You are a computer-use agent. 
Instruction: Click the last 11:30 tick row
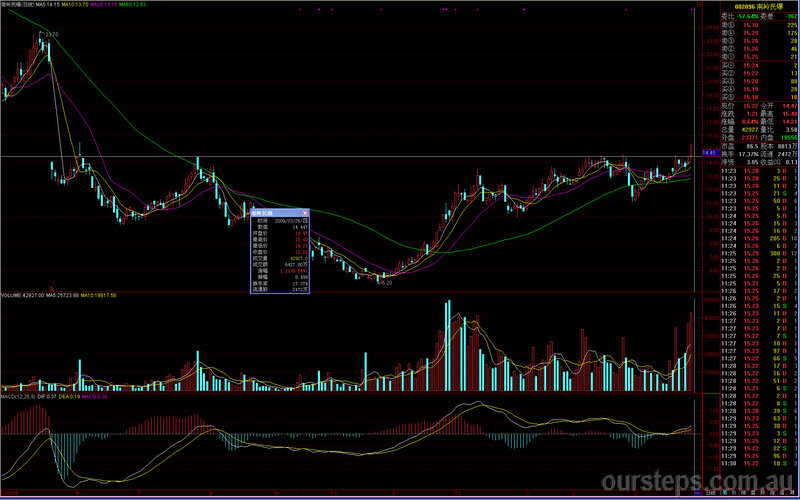(x=759, y=463)
